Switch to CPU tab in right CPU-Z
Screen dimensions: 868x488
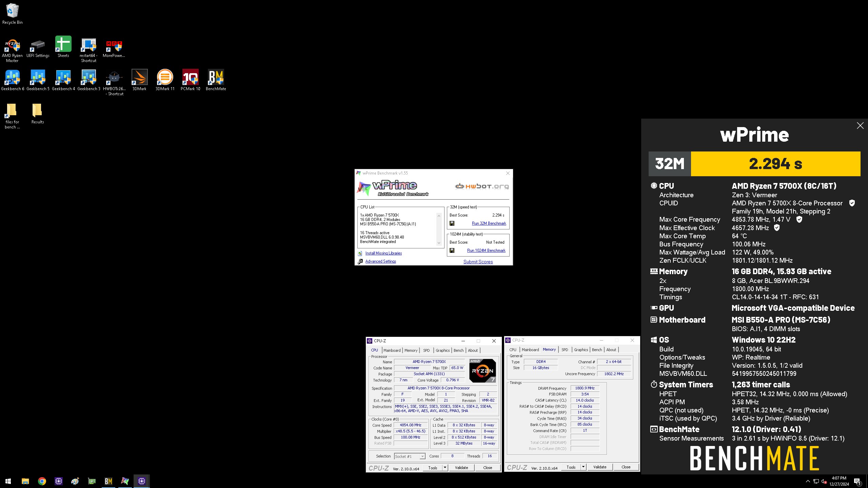click(513, 350)
